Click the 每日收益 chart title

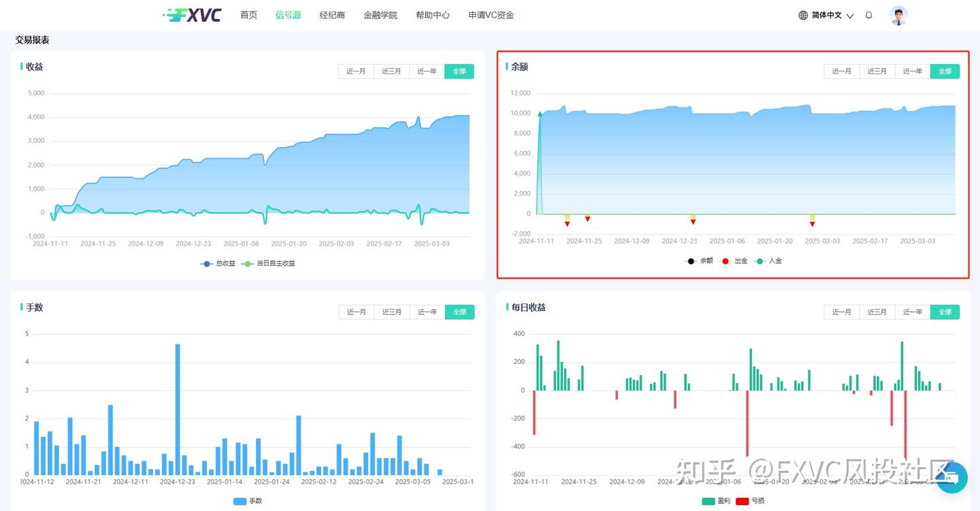528,307
